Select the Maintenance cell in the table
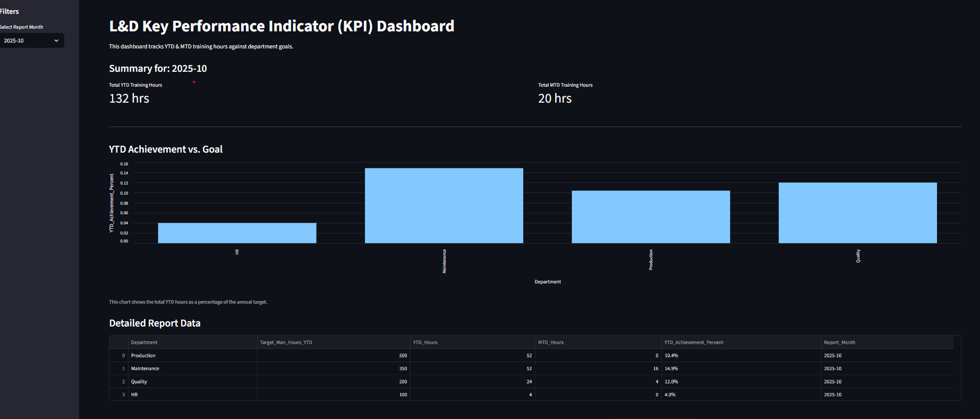 [192, 368]
